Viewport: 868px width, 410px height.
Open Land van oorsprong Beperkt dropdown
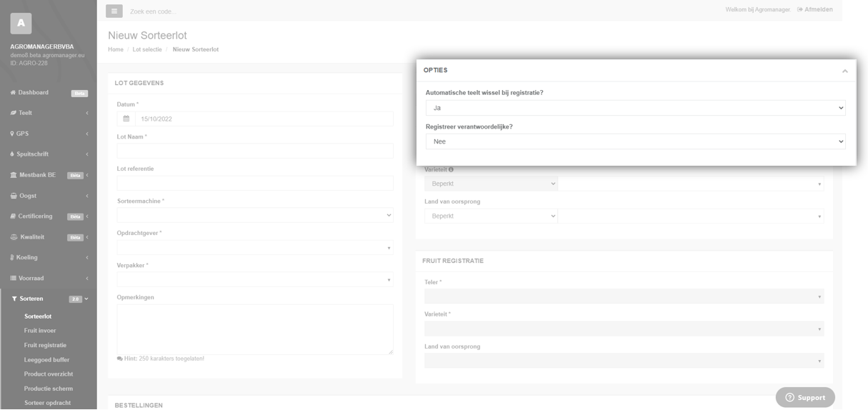point(491,216)
